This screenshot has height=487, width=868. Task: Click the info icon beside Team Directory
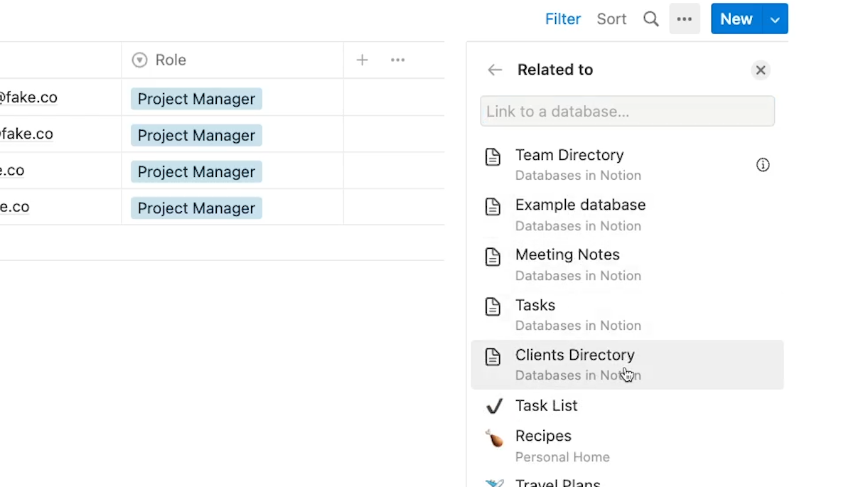763,165
